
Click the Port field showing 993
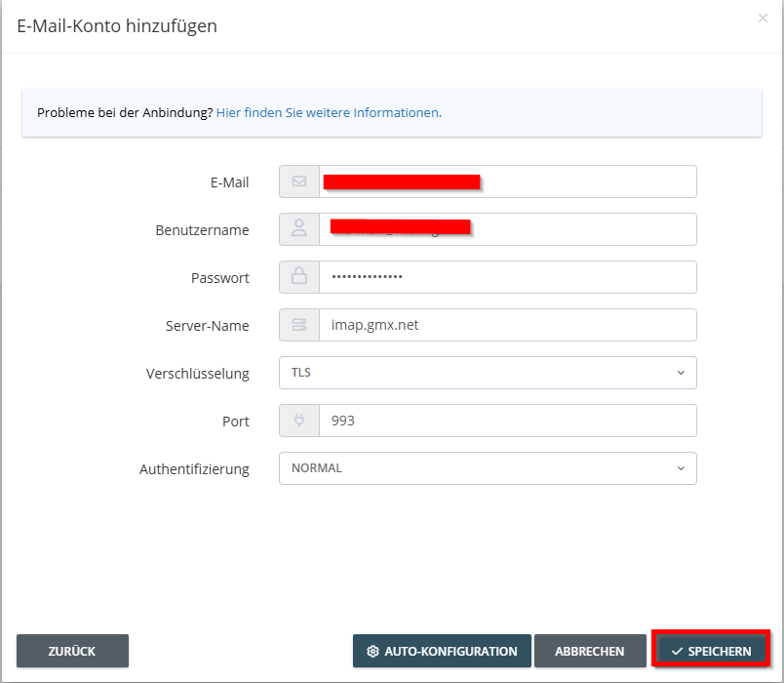click(507, 421)
